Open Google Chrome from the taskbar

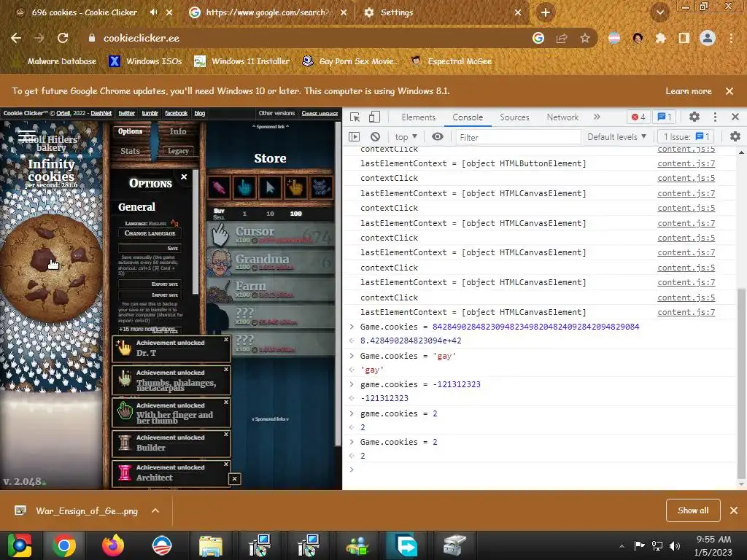(x=64, y=545)
